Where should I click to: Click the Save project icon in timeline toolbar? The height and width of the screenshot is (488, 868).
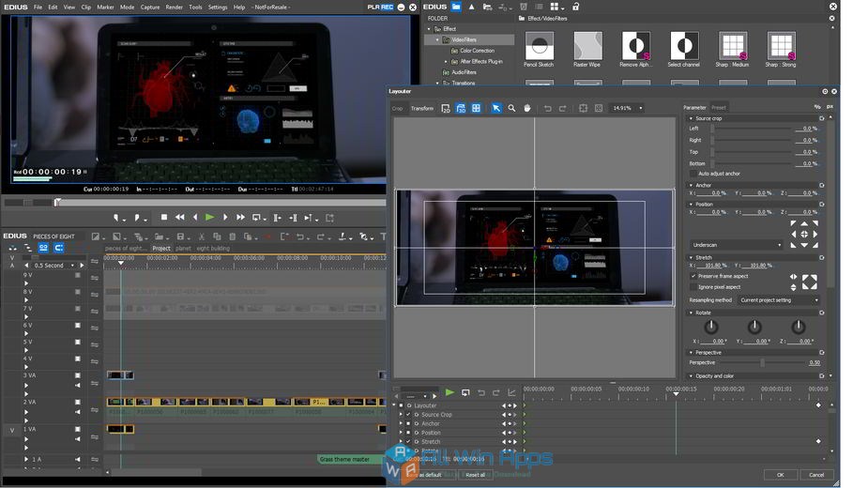180,236
